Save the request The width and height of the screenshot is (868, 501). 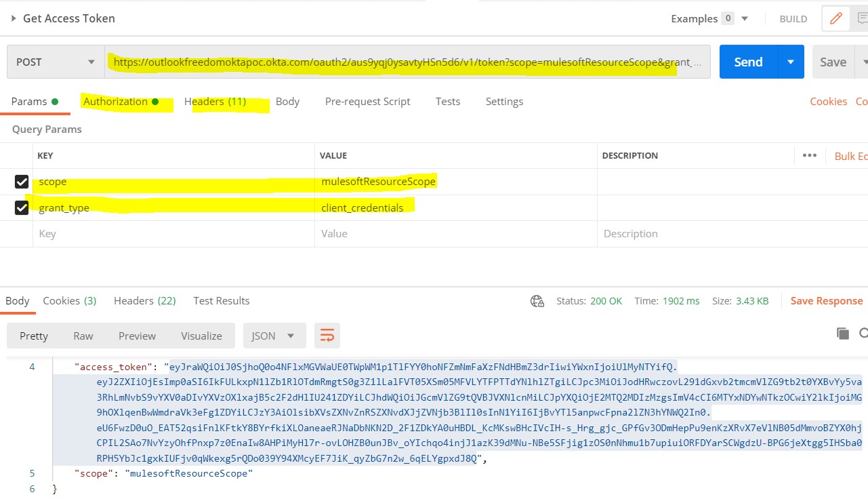tap(833, 62)
